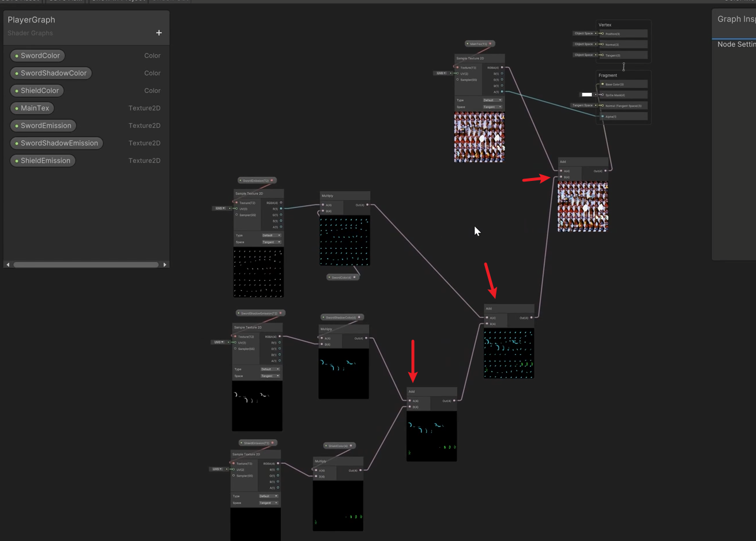The width and height of the screenshot is (756, 541).
Task: Click output port of SwordColor(4) property node
Action: click(x=355, y=277)
